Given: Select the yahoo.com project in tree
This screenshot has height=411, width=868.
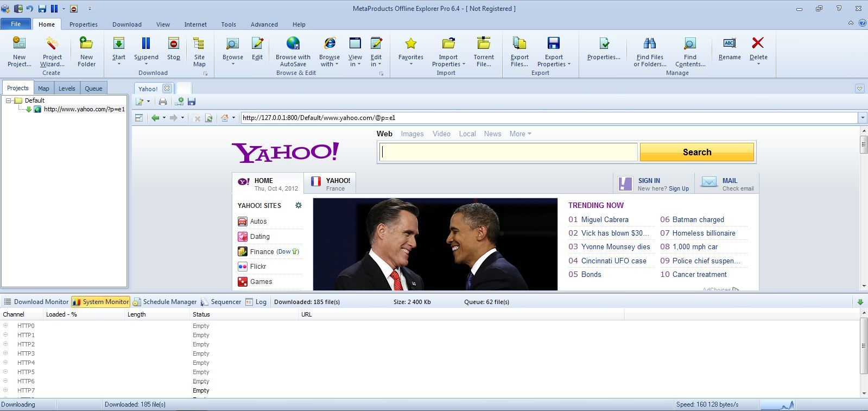Looking at the screenshot, I should pos(84,109).
